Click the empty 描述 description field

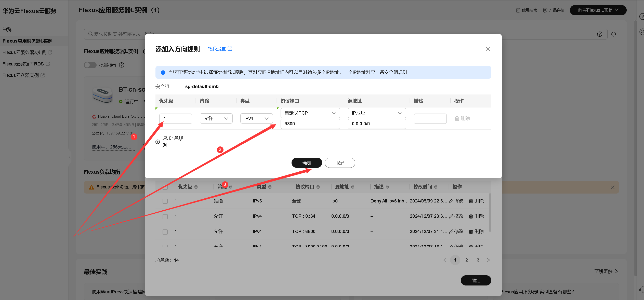click(430, 119)
